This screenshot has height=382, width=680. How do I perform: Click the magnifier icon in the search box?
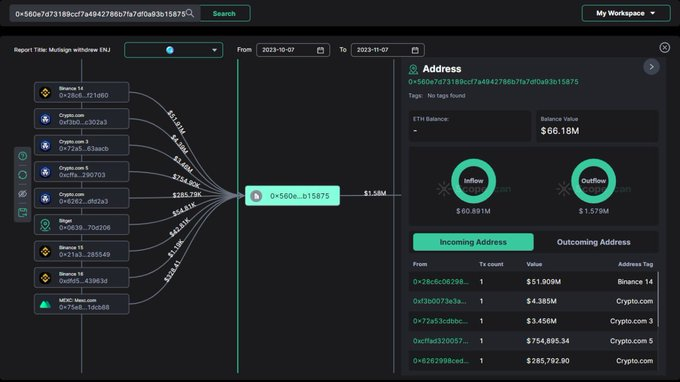tap(190, 13)
